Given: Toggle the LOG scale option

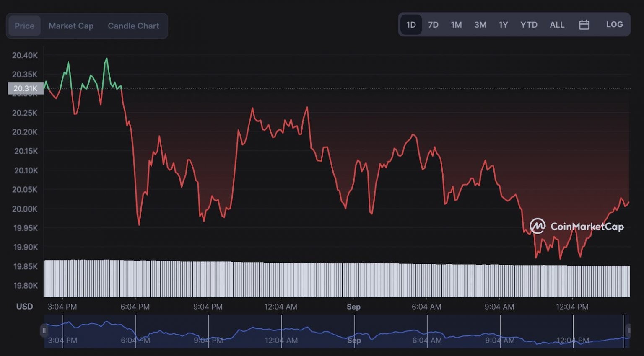Looking at the screenshot, I should (614, 25).
